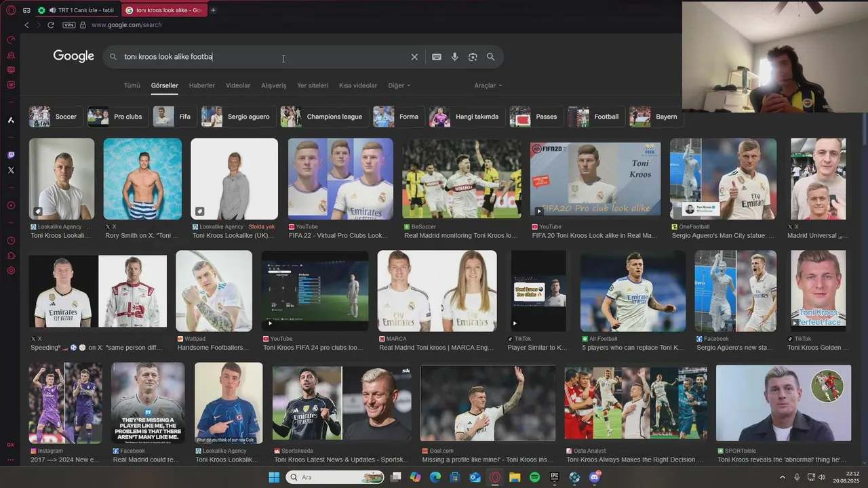
Task: Open Rory Smith on X image result
Action: (142, 179)
